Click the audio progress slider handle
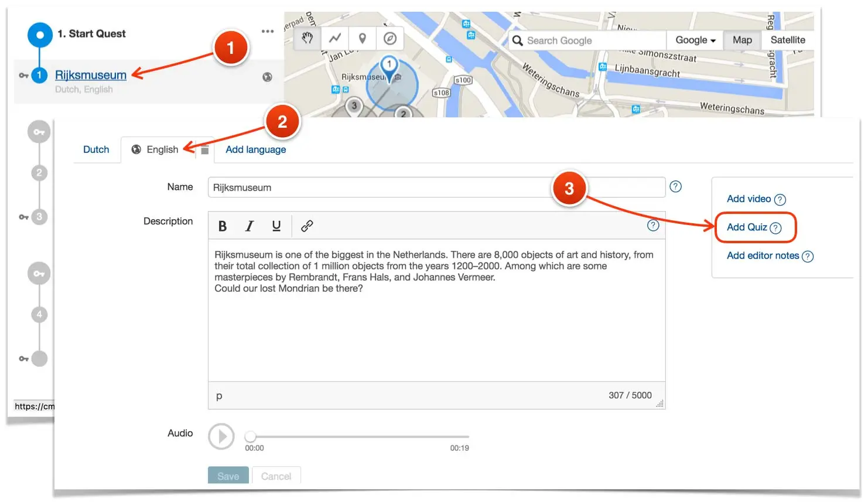Screen dimensions: 868x504 pyautogui.click(x=250, y=437)
